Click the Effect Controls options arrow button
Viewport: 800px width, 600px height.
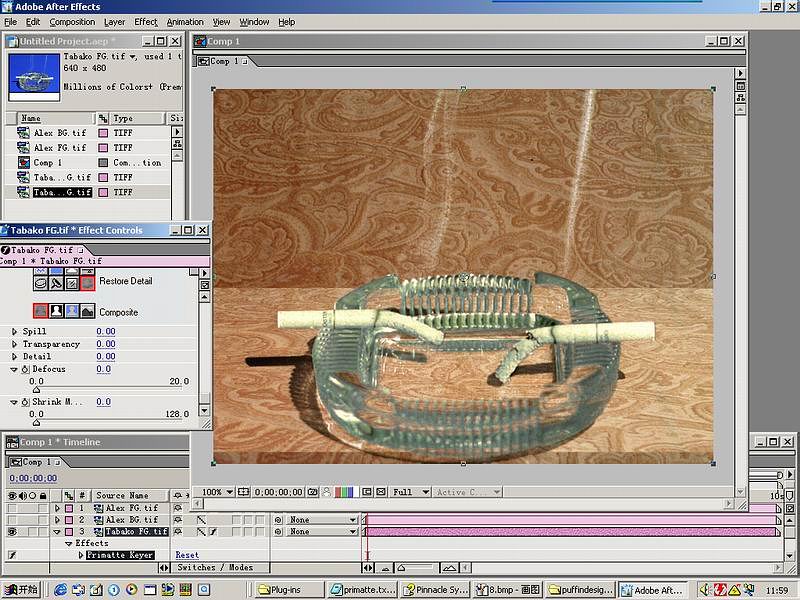pyautogui.click(x=205, y=273)
